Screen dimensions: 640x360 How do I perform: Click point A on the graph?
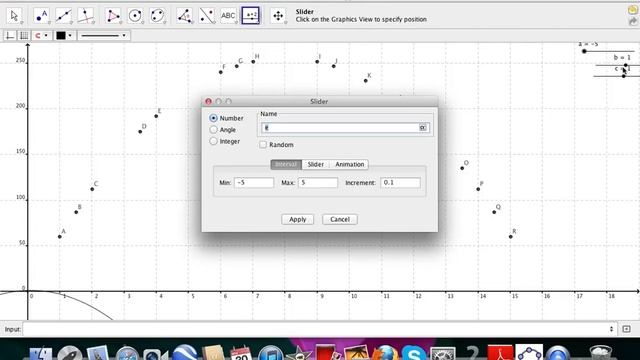(x=60, y=237)
